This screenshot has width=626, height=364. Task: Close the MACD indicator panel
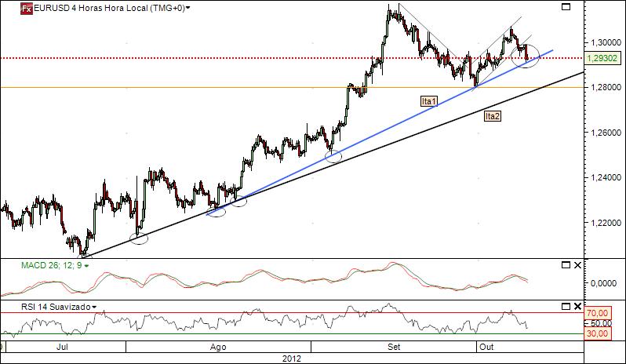(x=577, y=265)
